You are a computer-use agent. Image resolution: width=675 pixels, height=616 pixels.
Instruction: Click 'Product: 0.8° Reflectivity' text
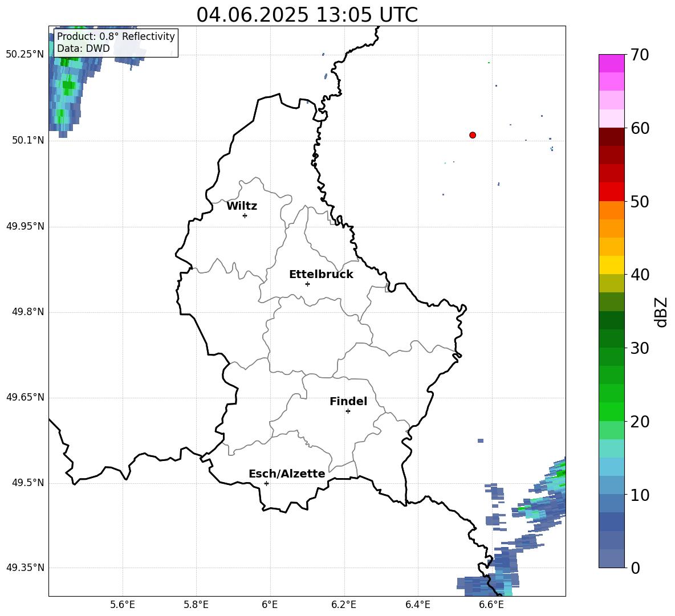tap(116, 36)
